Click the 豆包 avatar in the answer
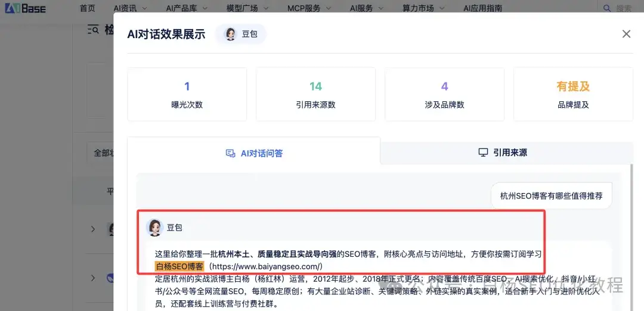644x311 pixels. click(155, 228)
